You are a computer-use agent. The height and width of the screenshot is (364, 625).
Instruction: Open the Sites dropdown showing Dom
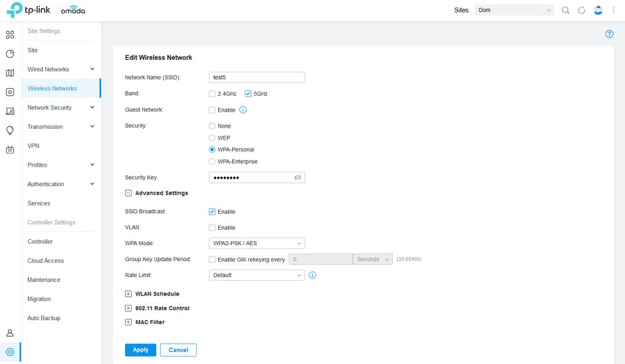(x=514, y=11)
